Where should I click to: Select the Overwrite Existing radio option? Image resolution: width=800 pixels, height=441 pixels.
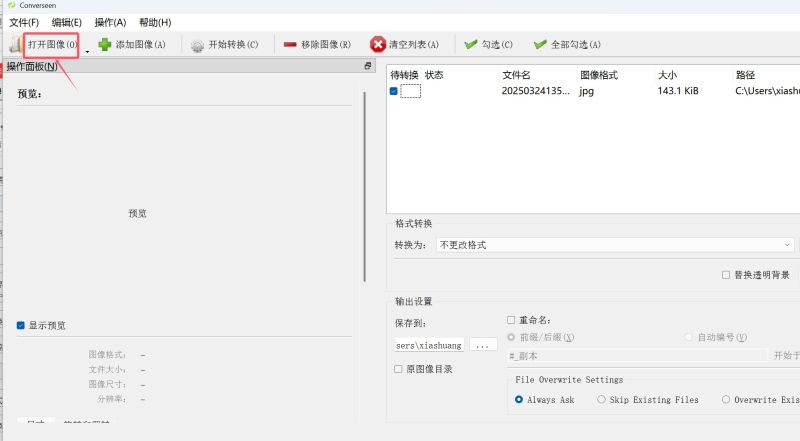click(726, 400)
